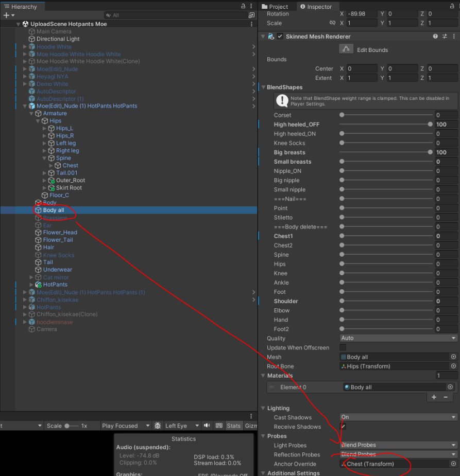Click the Materials size field
Image resolution: width=460 pixels, height=476 pixels.
pyautogui.click(x=446, y=376)
